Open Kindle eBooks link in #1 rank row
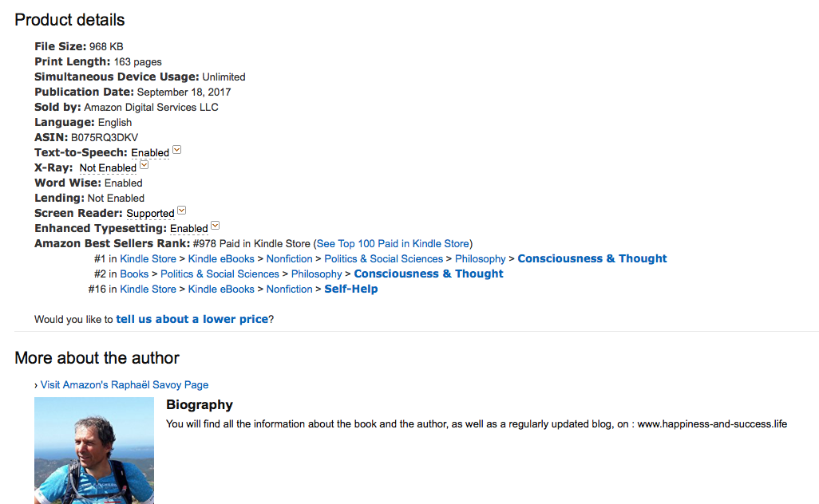This screenshot has height=504, width=819. [221, 259]
